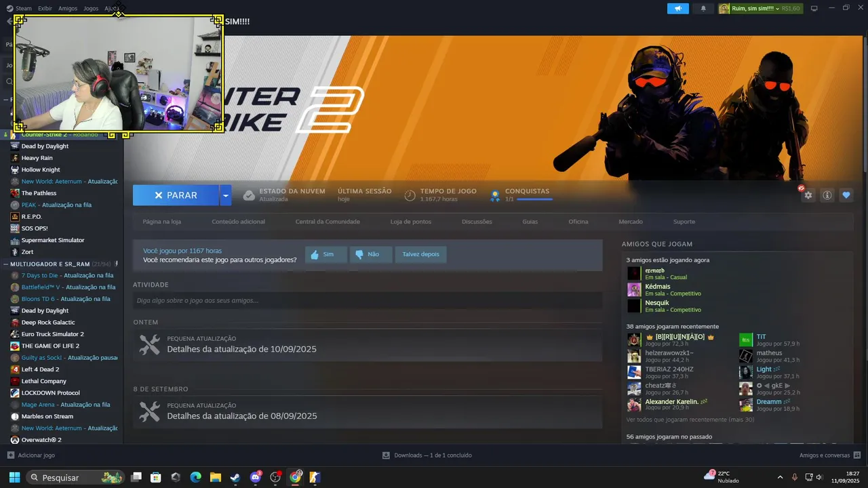Open Detalhes da atualização de 10/09/2025
This screenshot has height=488, width=868.
click(241, 350)
